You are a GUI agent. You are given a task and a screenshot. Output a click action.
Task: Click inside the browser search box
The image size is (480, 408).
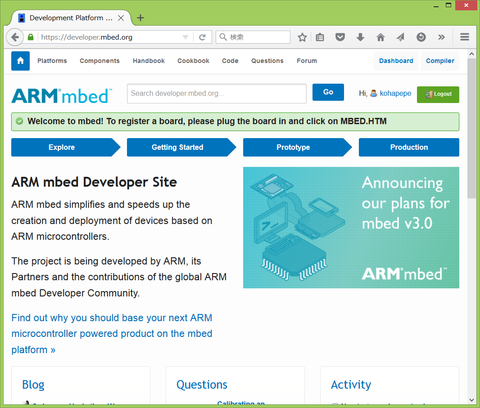click(253, 37)
